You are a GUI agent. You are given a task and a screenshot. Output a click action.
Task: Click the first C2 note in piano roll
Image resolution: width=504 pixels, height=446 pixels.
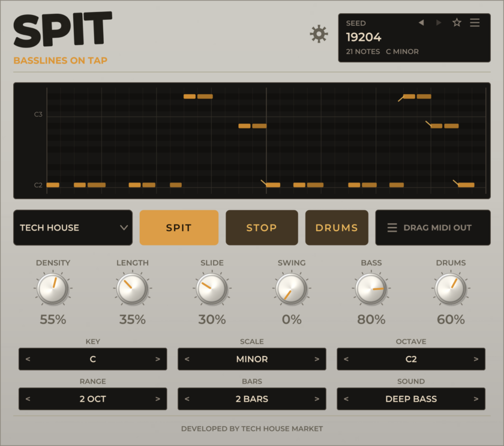click(x=53, y=185)
